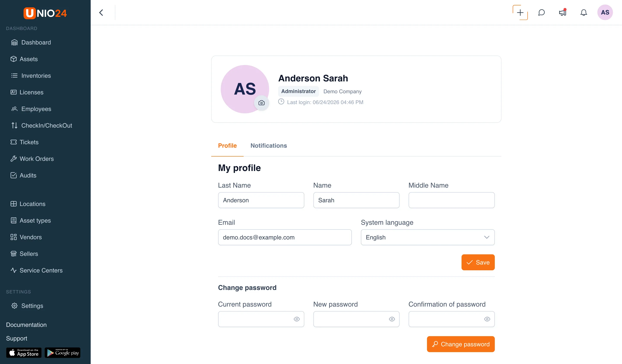Image resolution: width=622 pixels, height=364 pixels.
Task: Open Audits checkmark icon
Action: coord(14,175)
